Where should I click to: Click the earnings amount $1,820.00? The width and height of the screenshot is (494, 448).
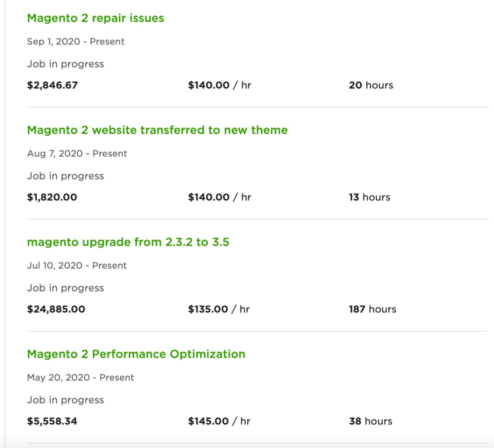[x=52, y=197]
